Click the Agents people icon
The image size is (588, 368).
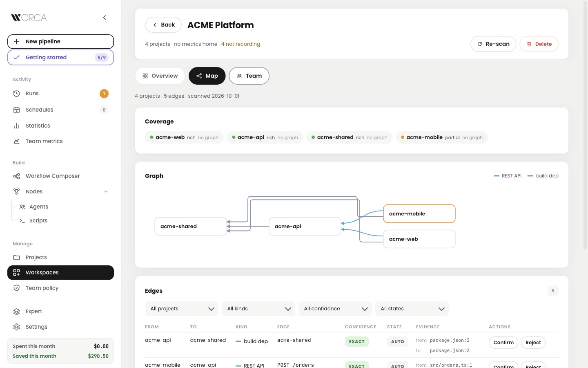[22, 207]
